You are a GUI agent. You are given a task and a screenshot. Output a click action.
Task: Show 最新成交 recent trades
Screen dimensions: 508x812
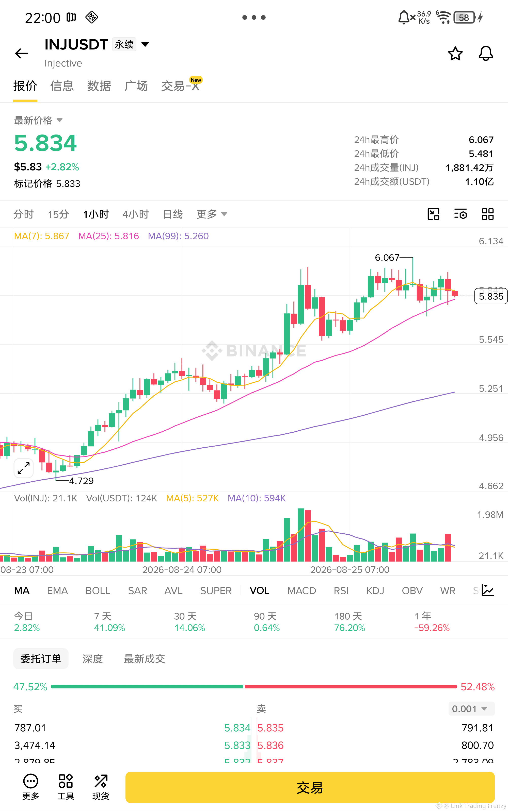point(145,659)
